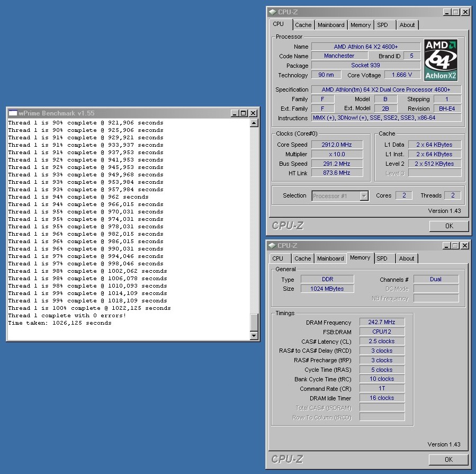
Task: Click the memory Size value 1024 MBytes
Action: [327, 289]
